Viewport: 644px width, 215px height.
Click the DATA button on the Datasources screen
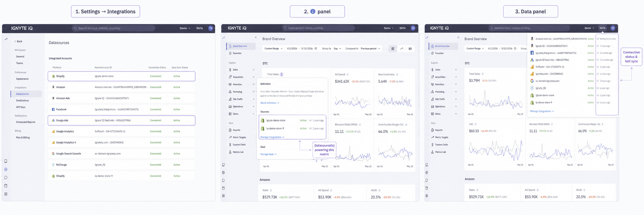200,28
